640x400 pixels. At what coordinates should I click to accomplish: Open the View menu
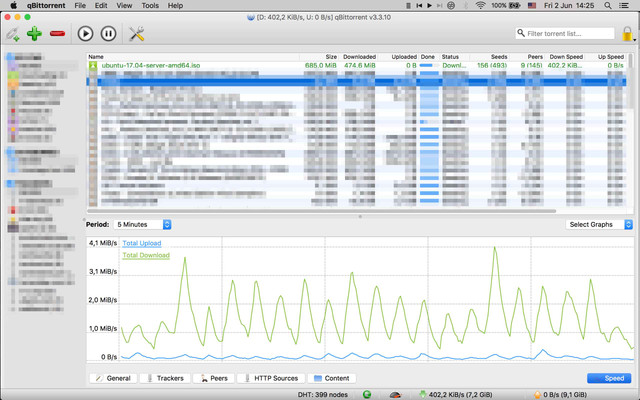[x=124, y=5]
